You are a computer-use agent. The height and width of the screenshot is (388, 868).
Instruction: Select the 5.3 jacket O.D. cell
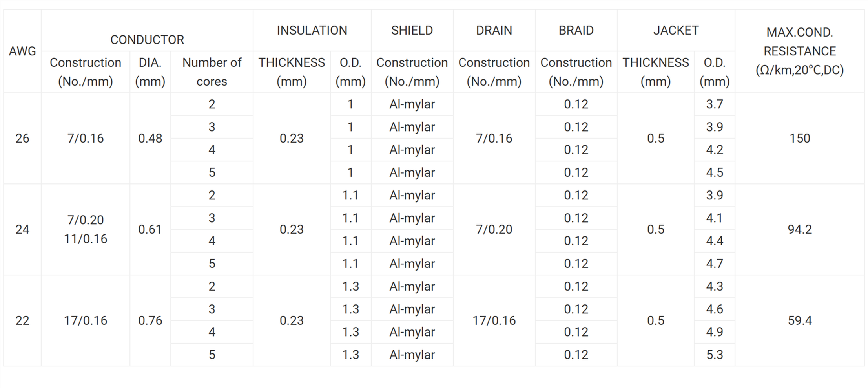(715, 355)
